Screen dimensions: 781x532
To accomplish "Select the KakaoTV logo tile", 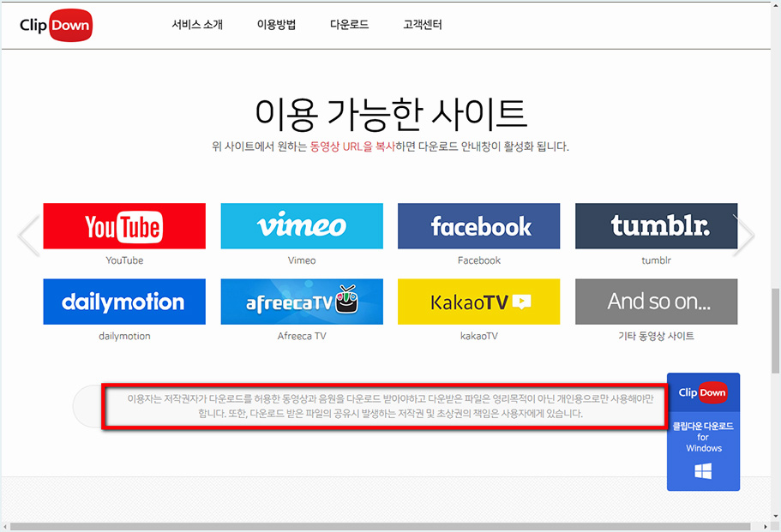I will pos(478,302).
